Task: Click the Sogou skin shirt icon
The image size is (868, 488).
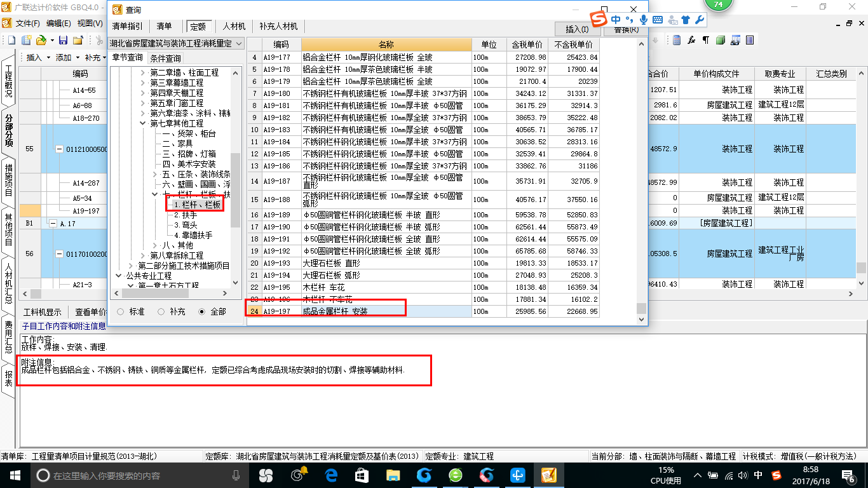Action: point(686,20)
